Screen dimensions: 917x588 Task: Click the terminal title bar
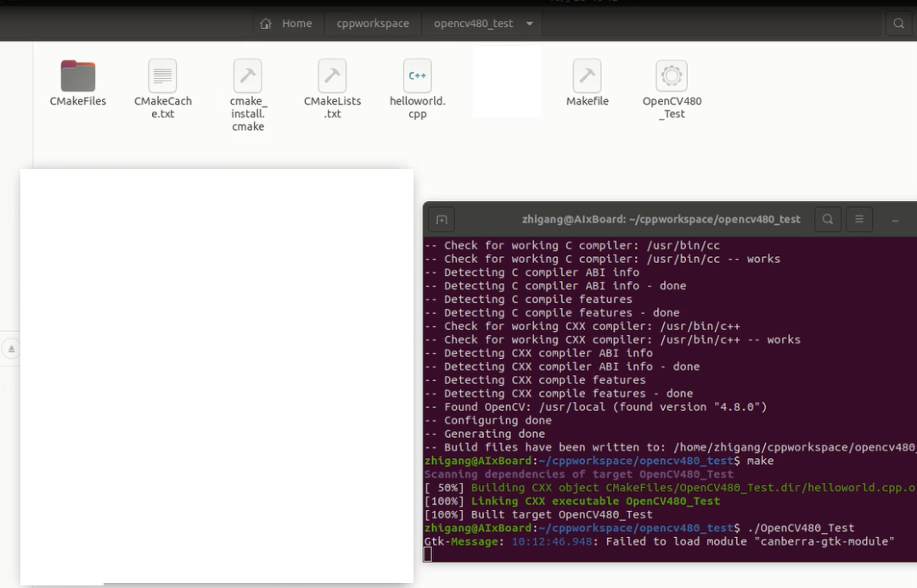coord(661,219)
